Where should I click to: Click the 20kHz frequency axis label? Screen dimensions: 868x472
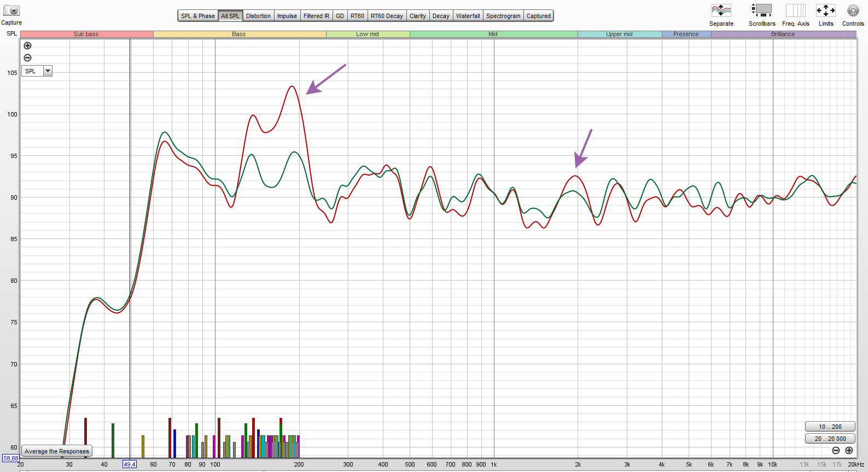pos(856,464)
